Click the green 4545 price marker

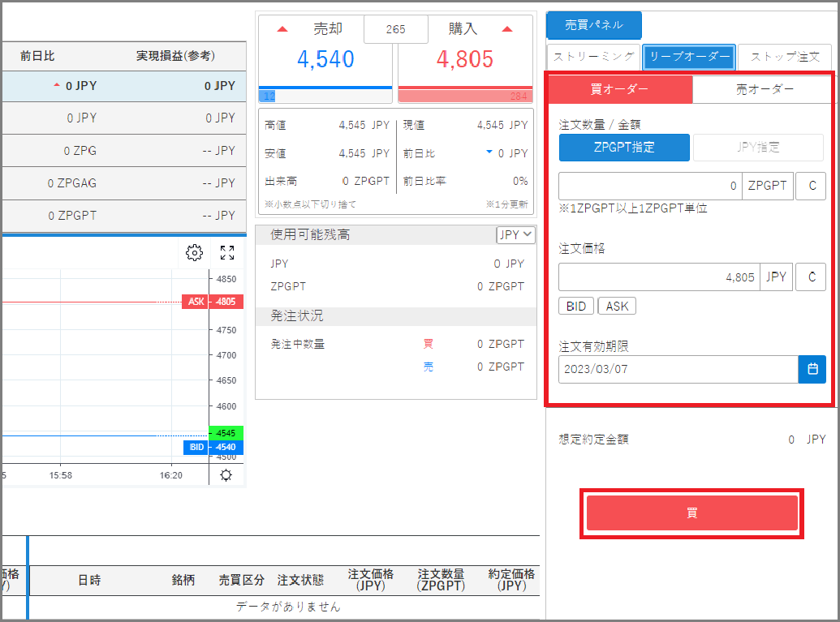pyautogui.click(x=226, y=432)
